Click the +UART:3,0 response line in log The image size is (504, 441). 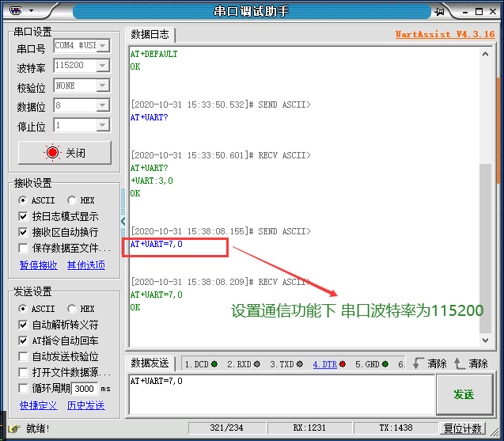coord(152,181)
